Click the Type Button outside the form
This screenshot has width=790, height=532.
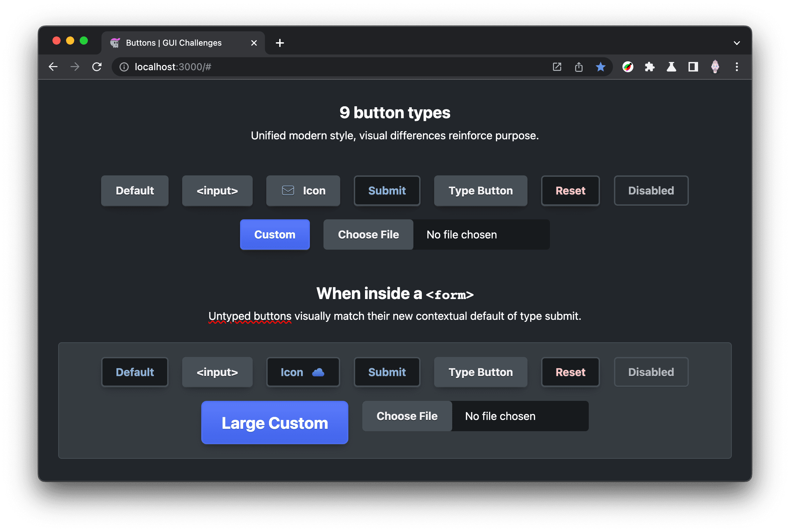tap(481, 191)
